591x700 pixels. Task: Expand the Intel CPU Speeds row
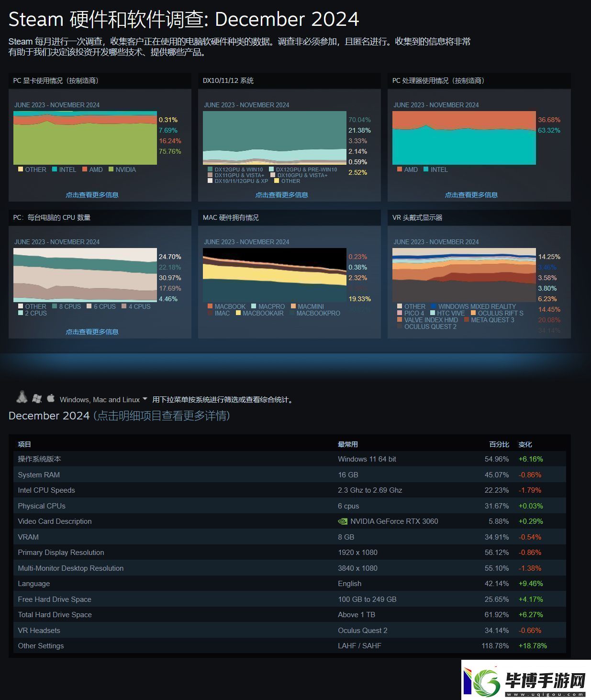(290, 490)
